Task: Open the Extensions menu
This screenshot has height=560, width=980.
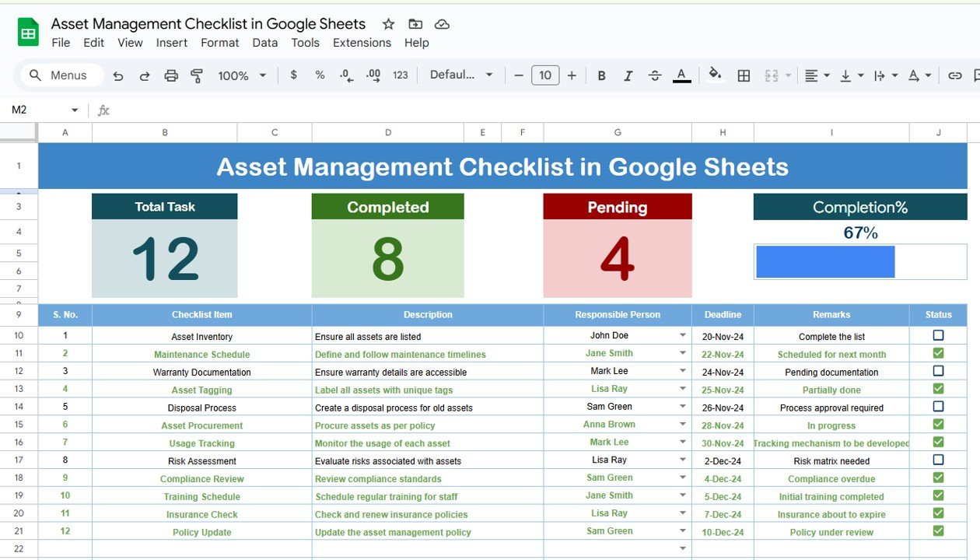Action: point(362,43)
